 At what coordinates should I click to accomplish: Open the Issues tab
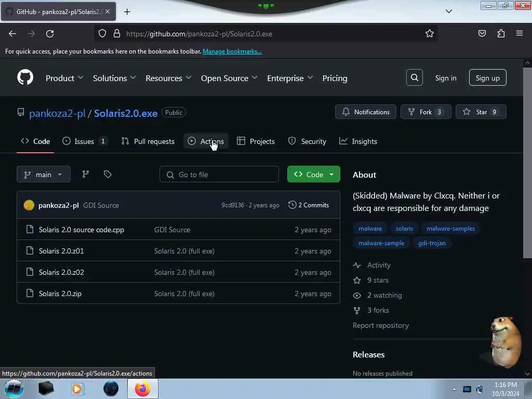coord(85,141)
